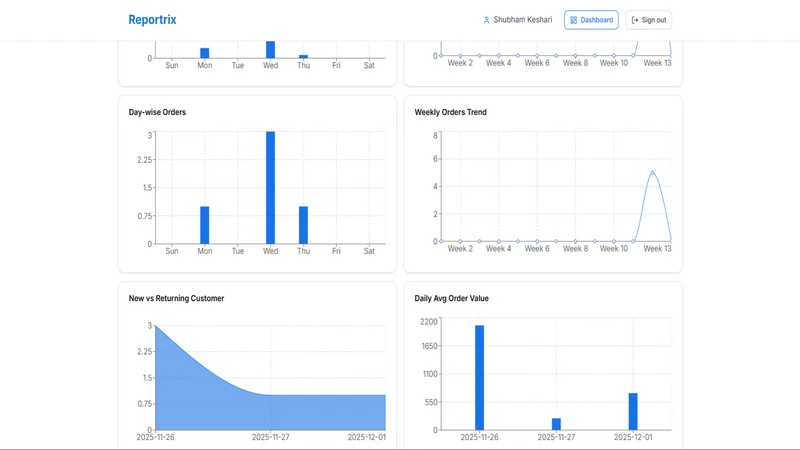Viewport: 800px width, 450px height.
Task: Click the peak data point in Weekly Orders Trend
Action: click(652, 173)
